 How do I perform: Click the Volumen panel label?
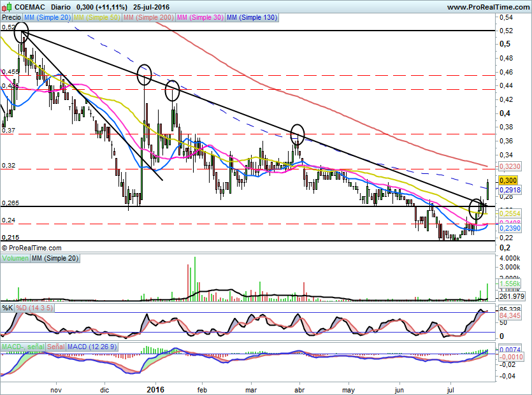(x=15, y=258)
